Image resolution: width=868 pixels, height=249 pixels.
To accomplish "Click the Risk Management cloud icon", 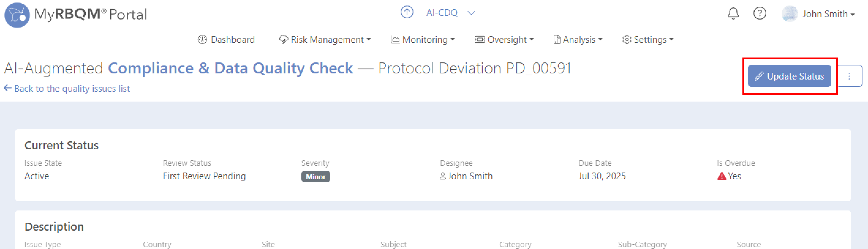I will click(x=284, y=40).
